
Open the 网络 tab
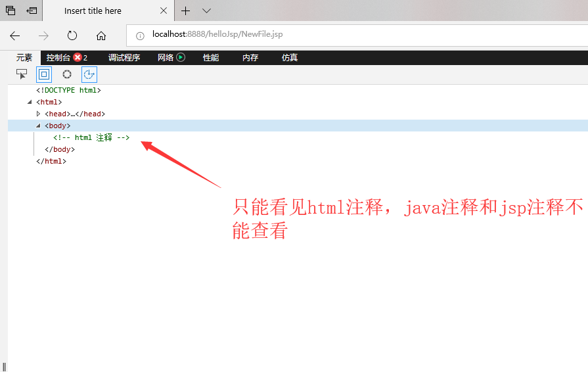coord(166,58)
